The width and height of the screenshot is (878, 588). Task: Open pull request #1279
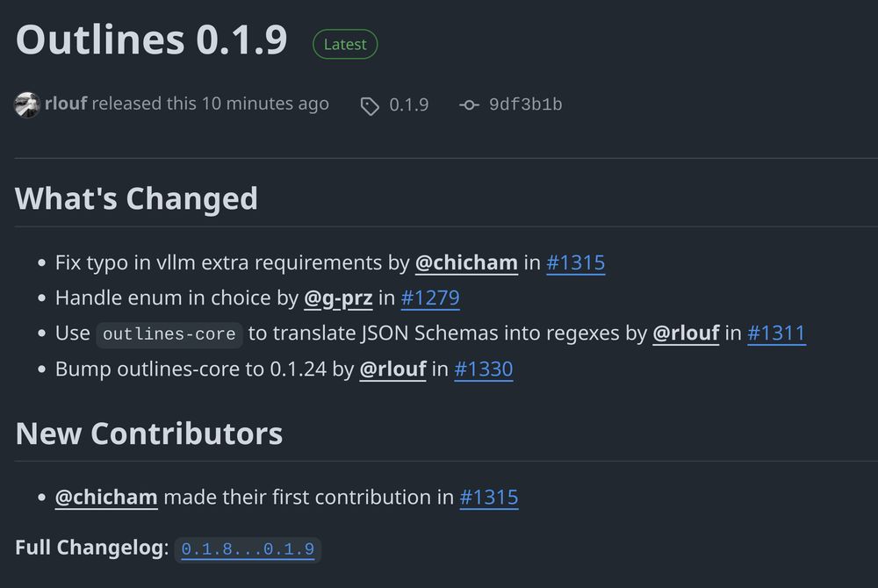coord(430,298)
